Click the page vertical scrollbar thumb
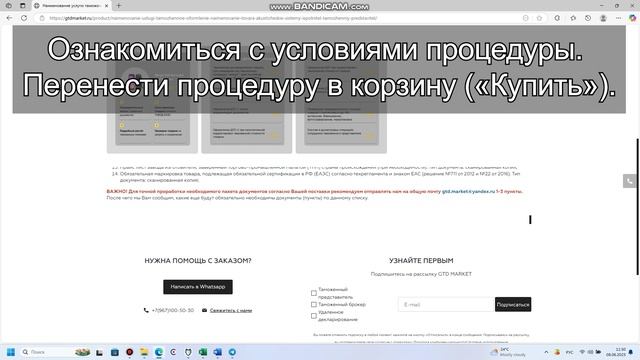Screen dimensions: 640x360 [638, 207]
